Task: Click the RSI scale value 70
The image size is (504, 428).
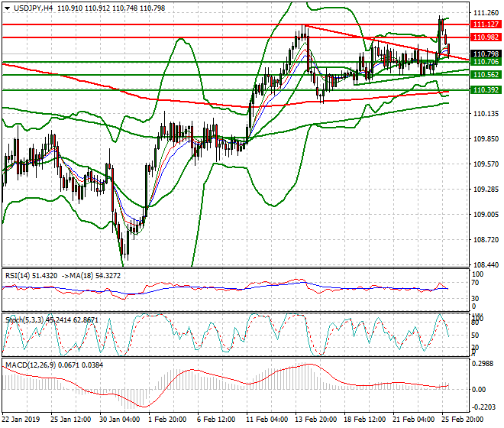Action: point(475,284)
